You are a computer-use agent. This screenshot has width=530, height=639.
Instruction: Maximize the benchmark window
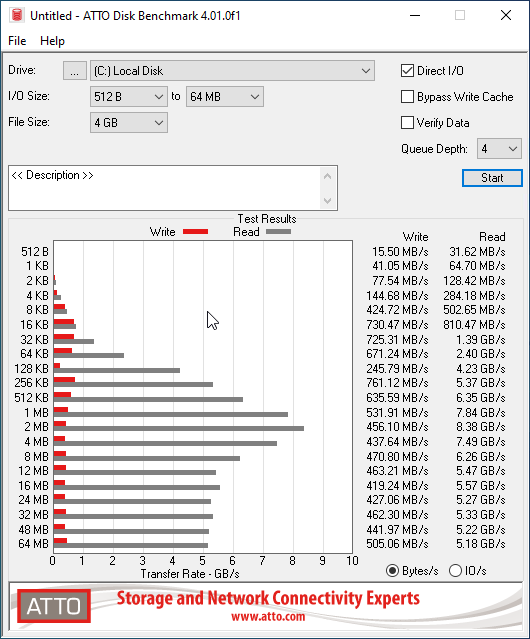pyautogui.click(x=460, y=15)
